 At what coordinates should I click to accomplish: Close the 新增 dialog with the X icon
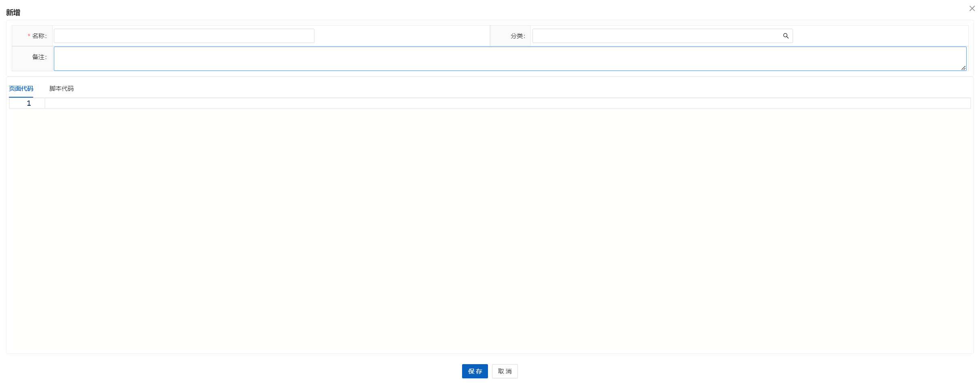pos(972,9)
